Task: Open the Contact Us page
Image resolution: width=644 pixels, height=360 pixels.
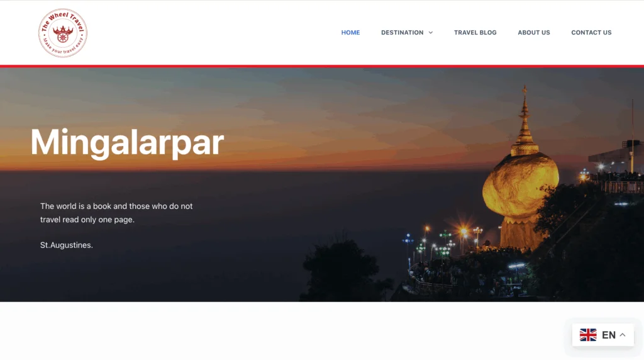Action: point(591,33)
